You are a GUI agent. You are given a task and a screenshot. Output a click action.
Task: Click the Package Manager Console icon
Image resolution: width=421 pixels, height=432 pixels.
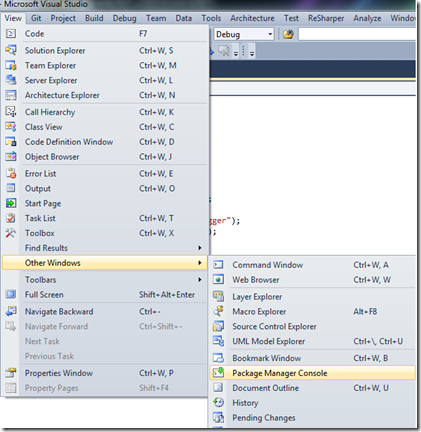[218, 373]
